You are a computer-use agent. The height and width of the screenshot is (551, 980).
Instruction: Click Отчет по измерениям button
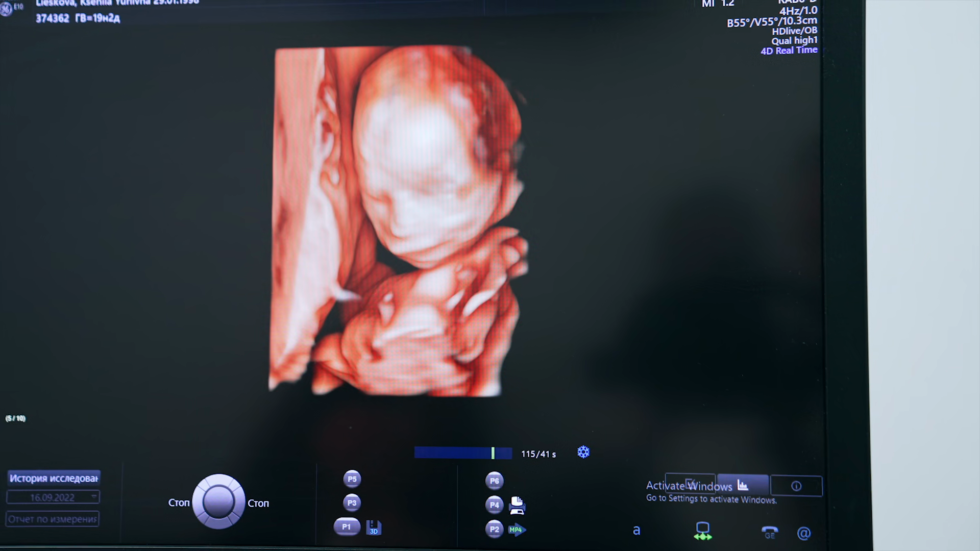point(53,519)
